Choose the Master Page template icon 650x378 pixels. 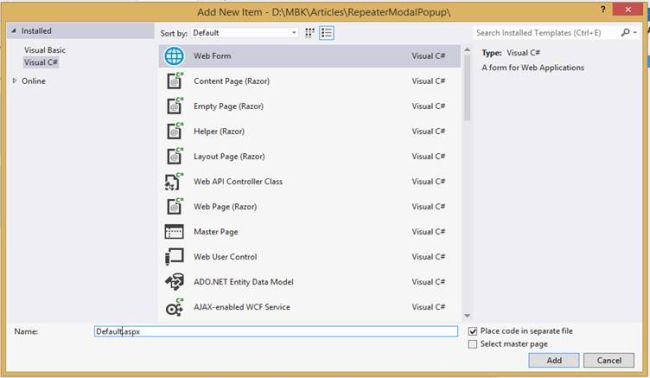pyautogui.click(x=174, y=232)
